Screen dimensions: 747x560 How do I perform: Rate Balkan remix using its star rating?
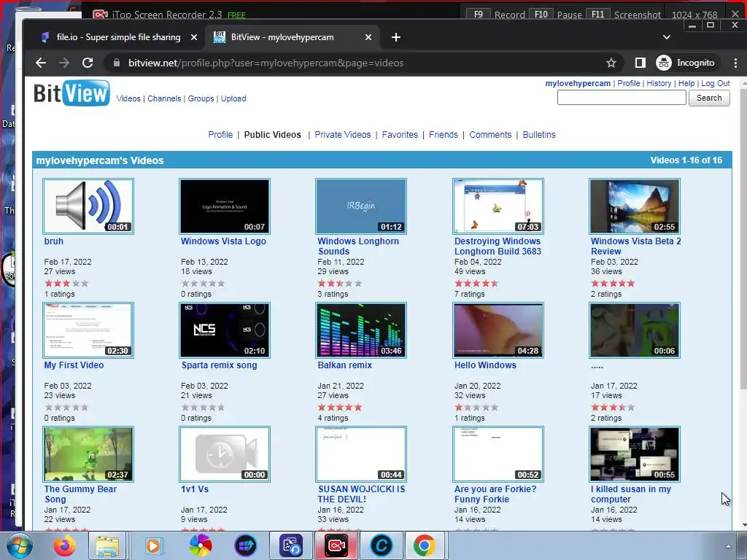tap(340, 407)
